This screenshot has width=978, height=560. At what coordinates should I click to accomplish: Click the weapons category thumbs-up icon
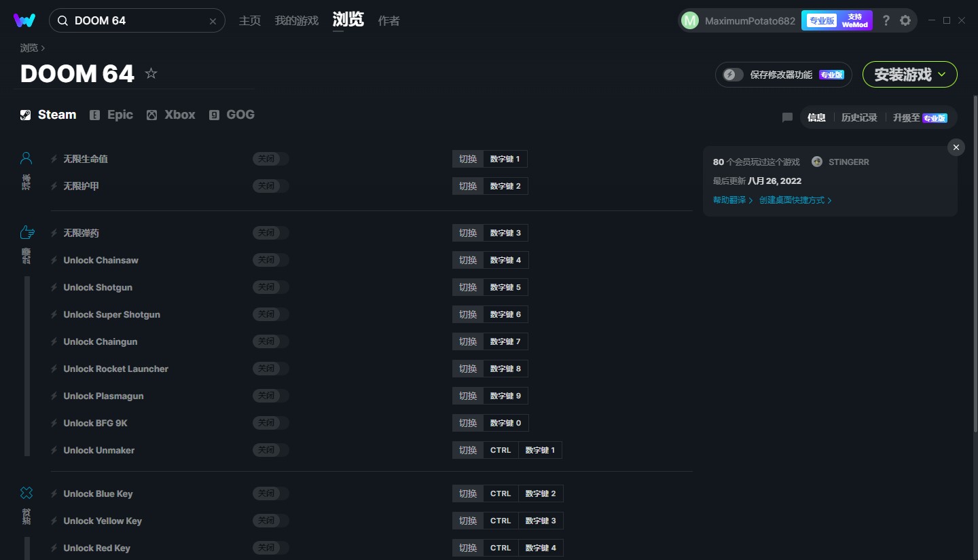pyautogui.click(x=26, y=233)
